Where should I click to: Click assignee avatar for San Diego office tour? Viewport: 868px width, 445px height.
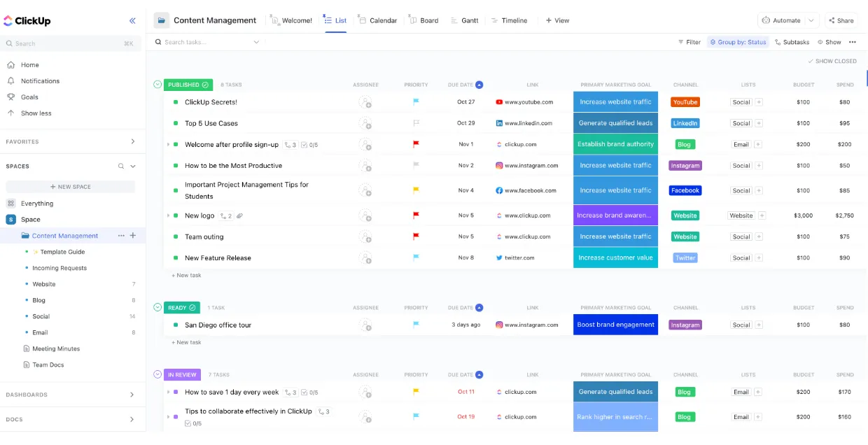(x=365, y=325)
